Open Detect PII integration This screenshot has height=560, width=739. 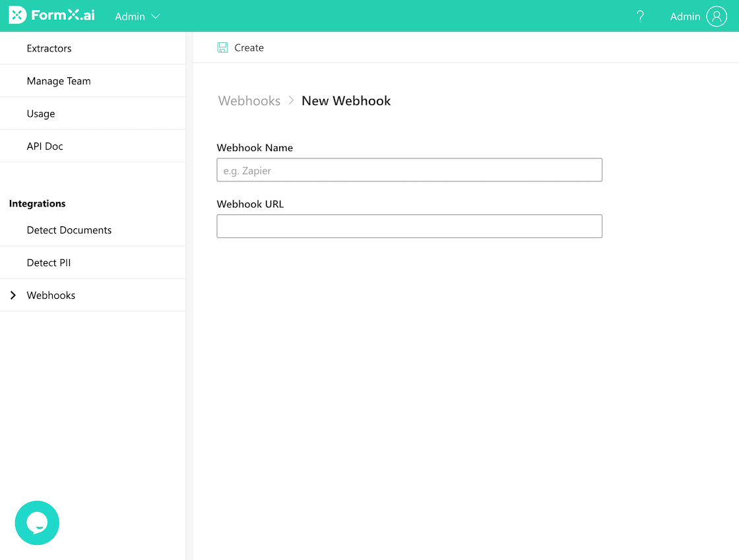tap(49, 263)
